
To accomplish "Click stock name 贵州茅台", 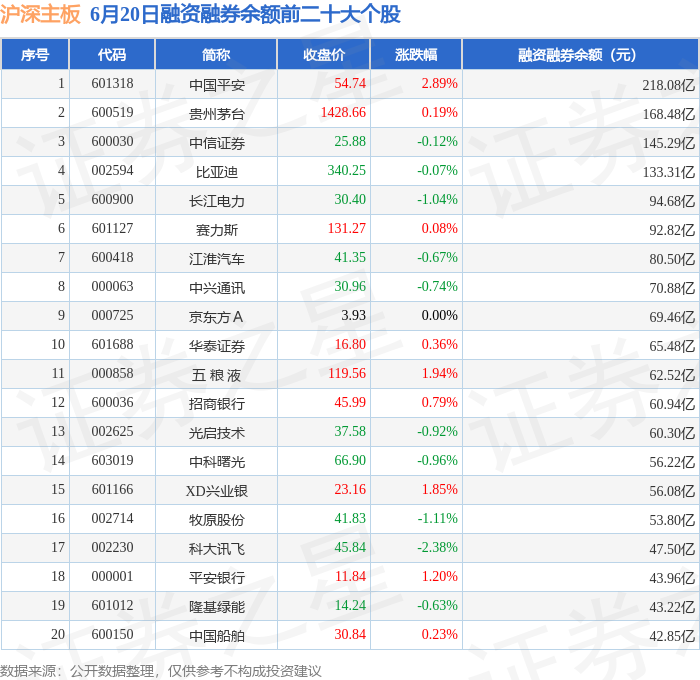I will point(217,113).
